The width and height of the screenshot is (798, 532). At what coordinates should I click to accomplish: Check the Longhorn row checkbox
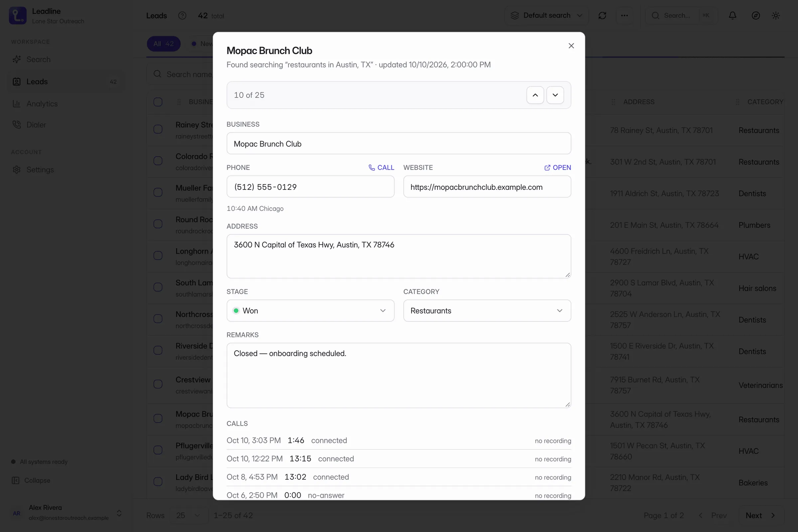coord(158,255)
